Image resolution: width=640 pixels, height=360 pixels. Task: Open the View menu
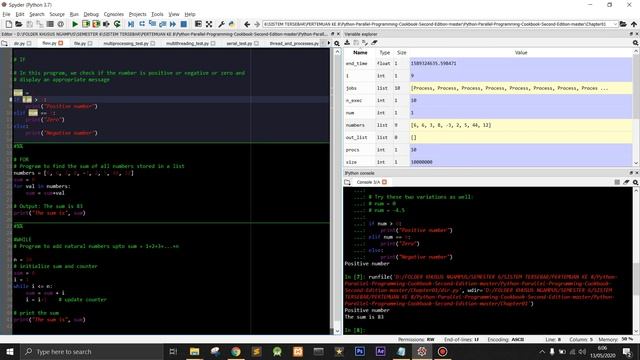point(174,14)
